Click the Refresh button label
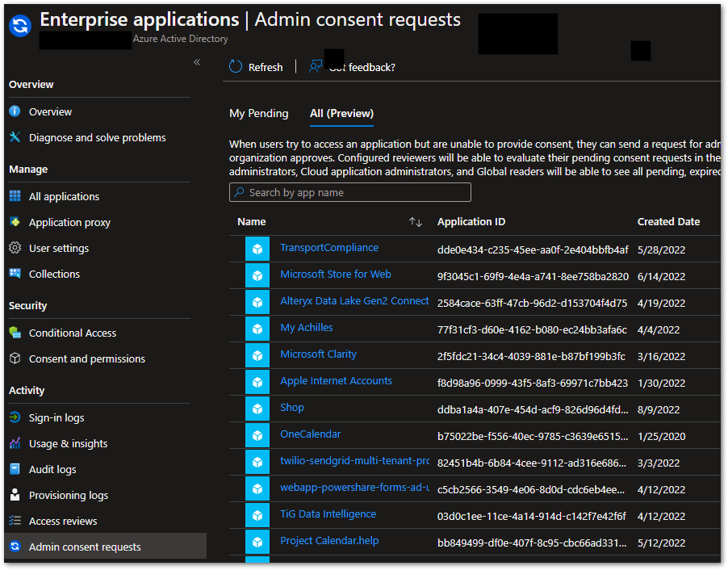 (x=265, y=67)
